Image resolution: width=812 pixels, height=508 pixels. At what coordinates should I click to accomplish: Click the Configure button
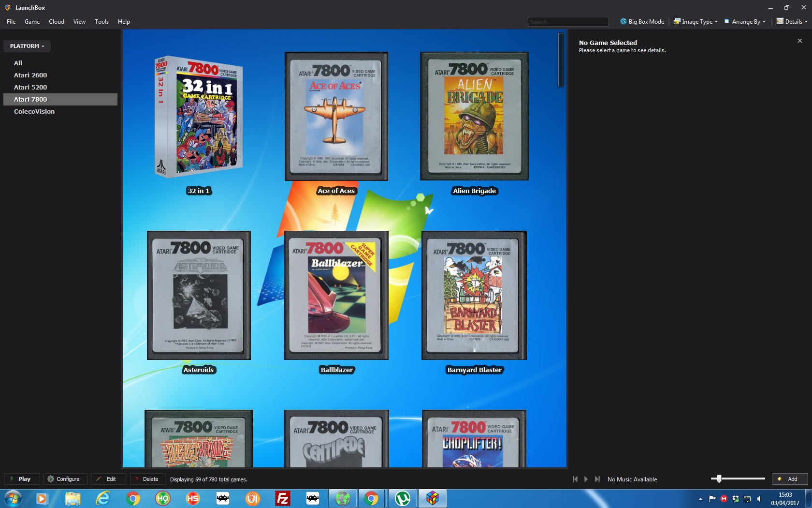pyautogui.click(x=65, y=479)
